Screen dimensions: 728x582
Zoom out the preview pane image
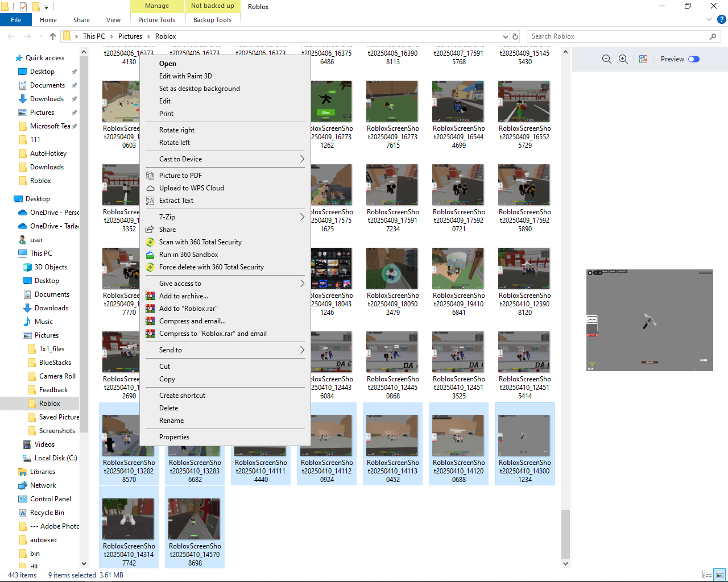pos(607,59)
